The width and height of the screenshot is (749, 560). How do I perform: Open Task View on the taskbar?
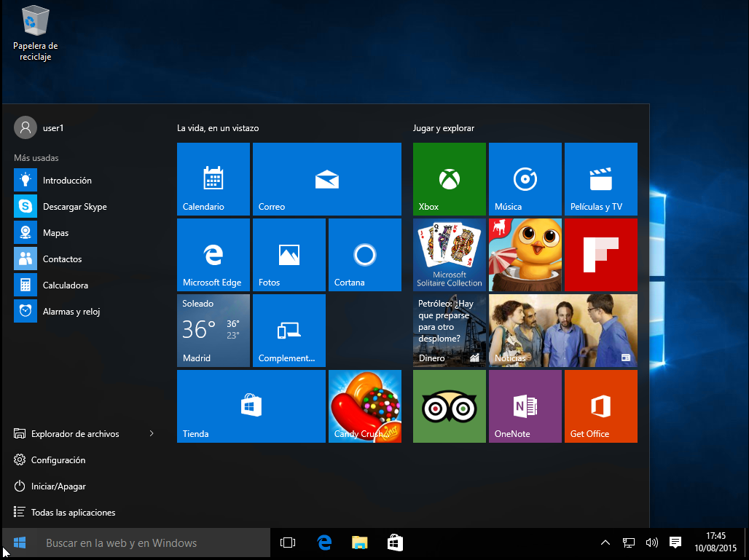click(x=288, y=543)
